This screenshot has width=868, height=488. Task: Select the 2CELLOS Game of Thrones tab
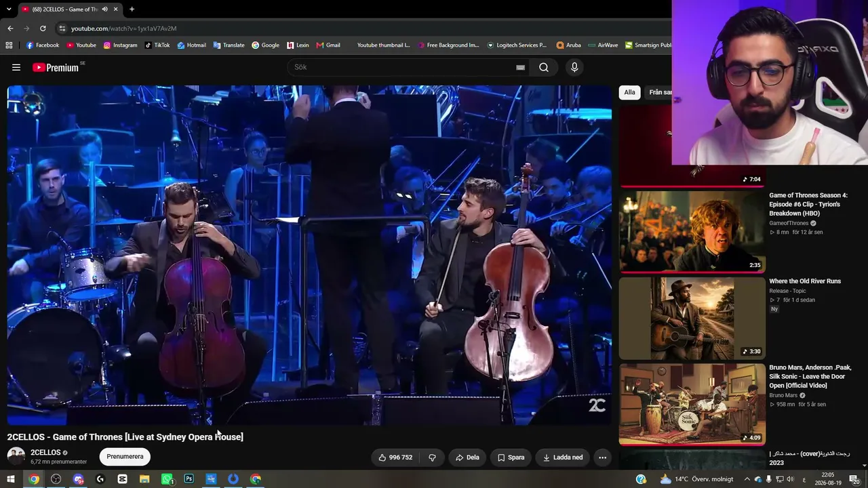point(70,9)
